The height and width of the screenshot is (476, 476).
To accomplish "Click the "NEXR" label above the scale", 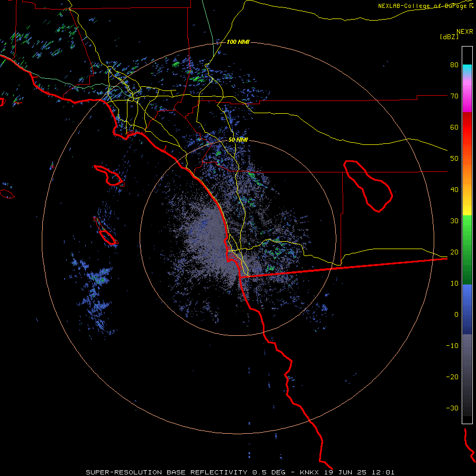I will [x=465, y=32].
